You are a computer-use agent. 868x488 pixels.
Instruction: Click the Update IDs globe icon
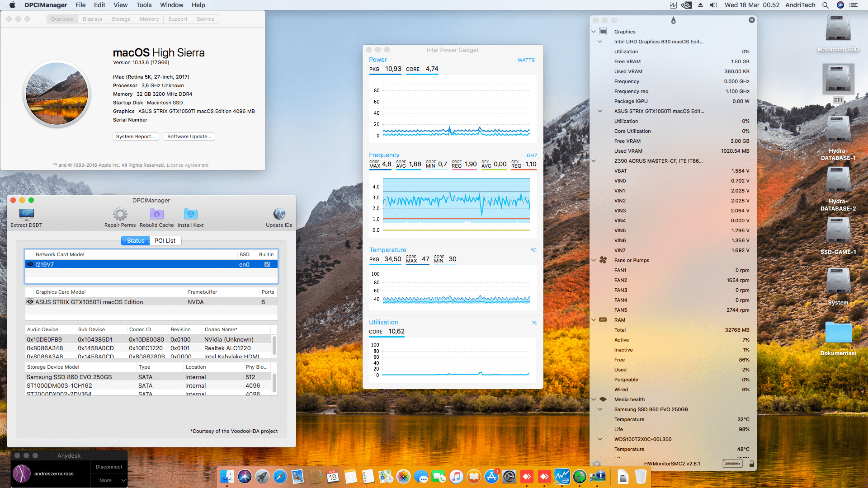click(279, 214)
